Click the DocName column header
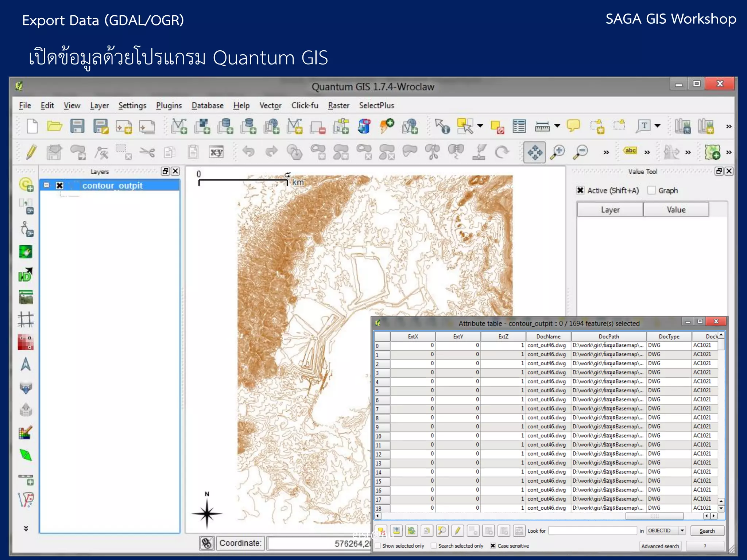747x560 pixels. 548,336
